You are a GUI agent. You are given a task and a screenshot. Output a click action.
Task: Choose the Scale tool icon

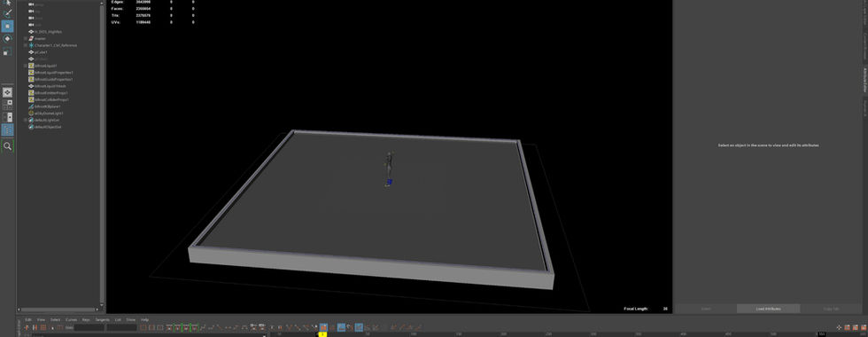coord(7,51)
